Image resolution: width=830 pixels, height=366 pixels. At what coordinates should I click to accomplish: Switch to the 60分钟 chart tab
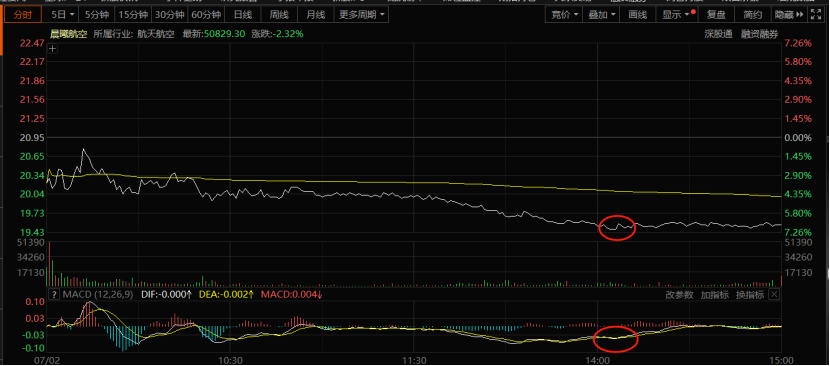click(x=206, y=14)
